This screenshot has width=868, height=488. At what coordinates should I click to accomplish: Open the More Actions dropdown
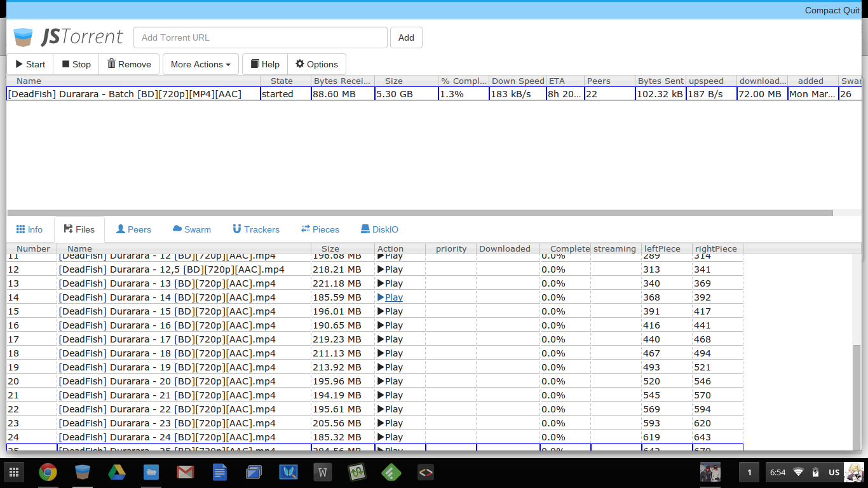[201, 64]
